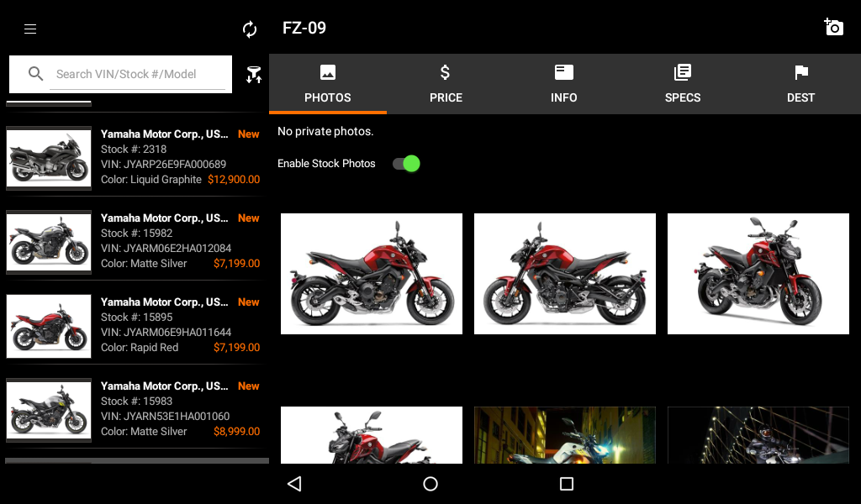Switch to the DEST tab

tap(801, 84)
